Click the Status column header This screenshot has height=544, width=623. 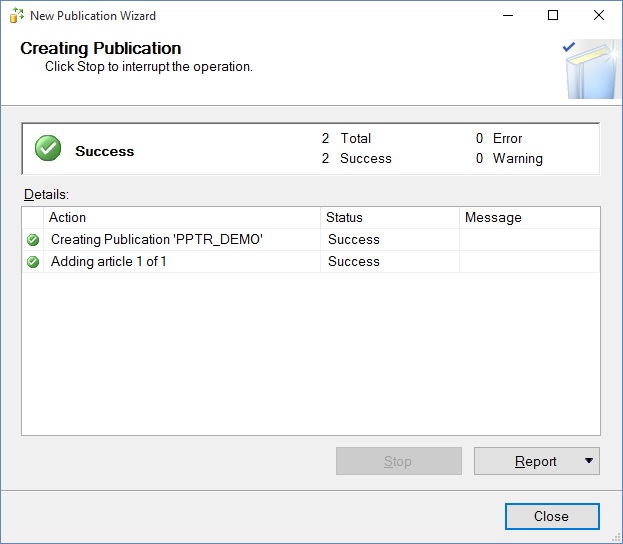pyautogui.click(x=390, y=217)
